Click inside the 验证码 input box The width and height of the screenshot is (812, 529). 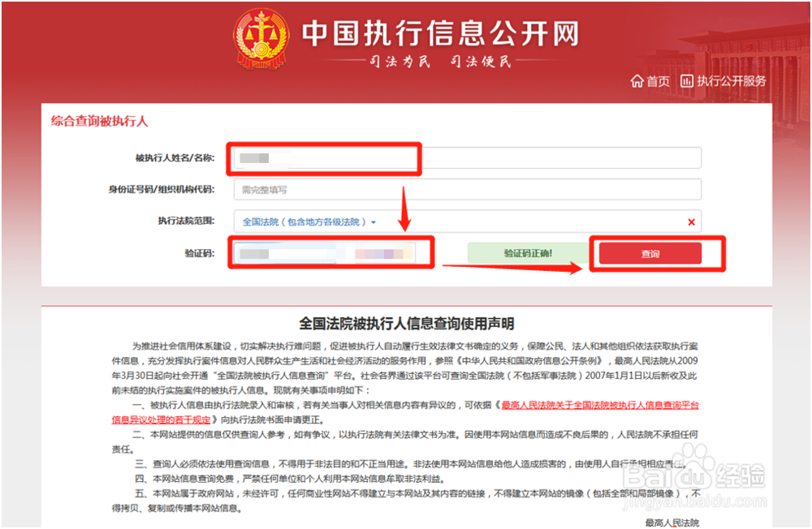click(x=284, y=252)
